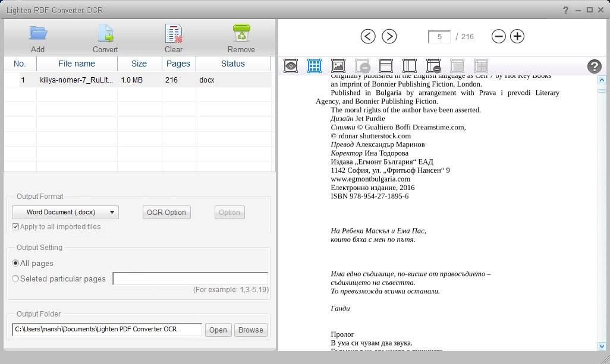Click the row number 1 cell
Viewport: 610px width, 364px height.
pyautogui.click(x=23, y=80)
